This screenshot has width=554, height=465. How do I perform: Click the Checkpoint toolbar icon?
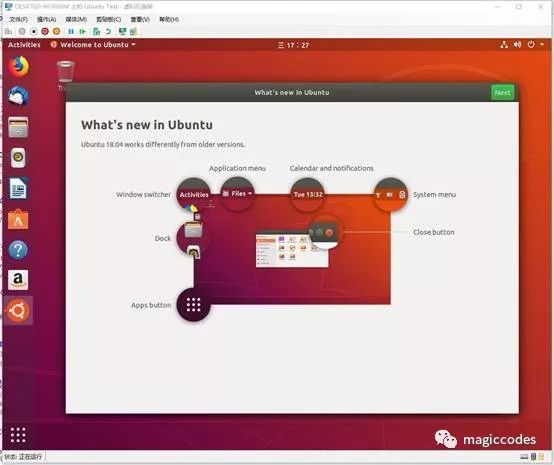click(96, 31)
